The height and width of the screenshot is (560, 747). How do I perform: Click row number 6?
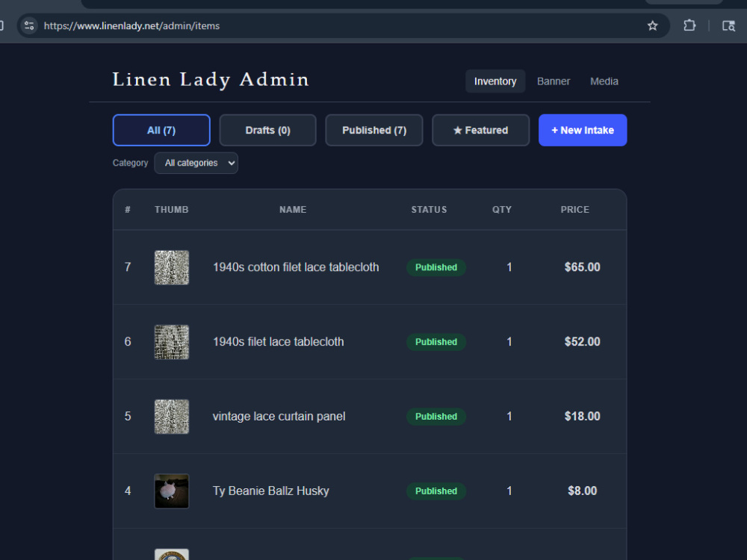point(128,342)
